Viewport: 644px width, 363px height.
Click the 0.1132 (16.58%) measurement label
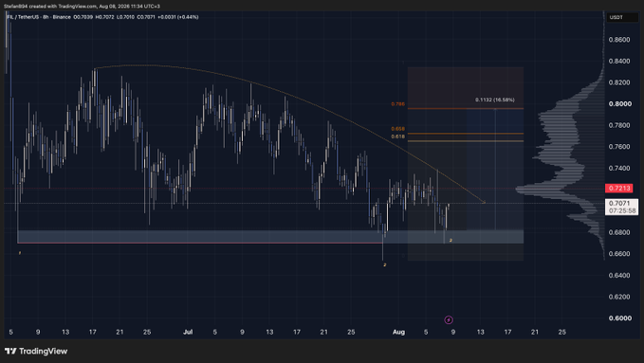[x=494, y=100]
